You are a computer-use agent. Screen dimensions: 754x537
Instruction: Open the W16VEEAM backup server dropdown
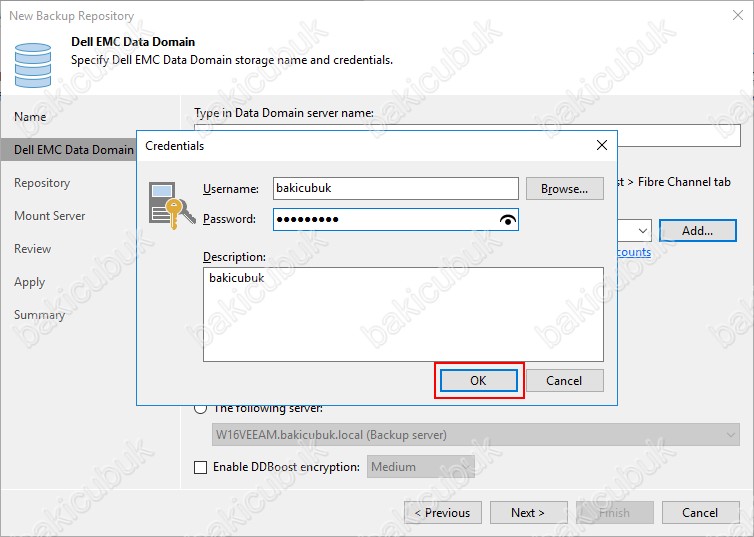coord(476,435)
